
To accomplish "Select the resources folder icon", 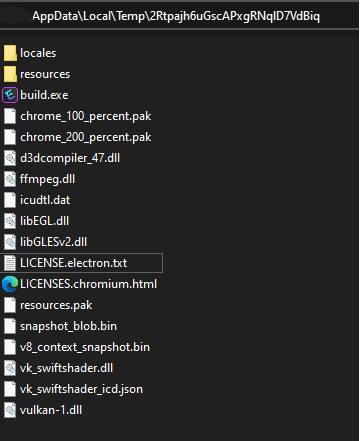I will pos(10,74).
